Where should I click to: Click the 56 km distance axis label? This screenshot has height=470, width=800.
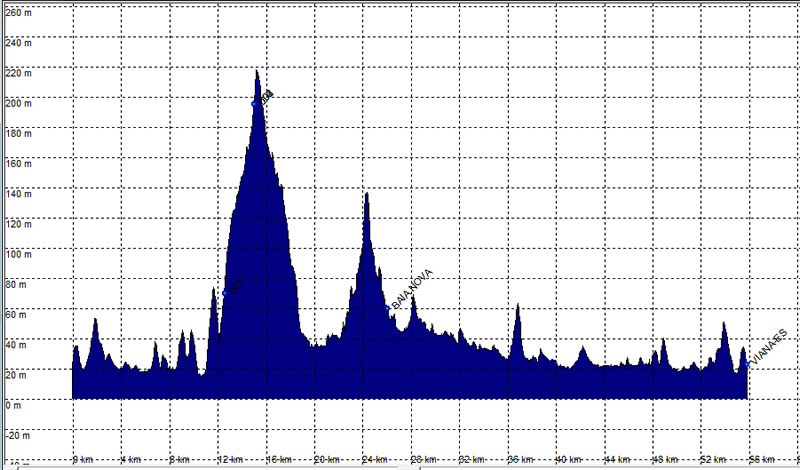(762, 460)
